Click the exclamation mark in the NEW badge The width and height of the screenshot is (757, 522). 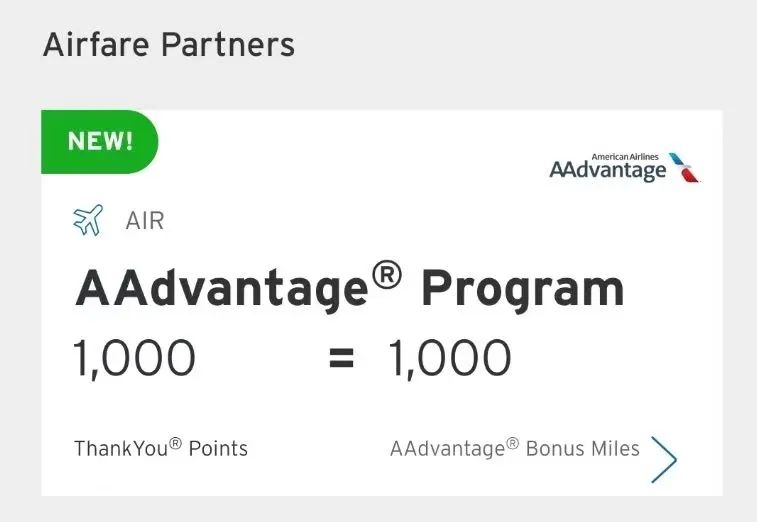click(x=128, y=141)
